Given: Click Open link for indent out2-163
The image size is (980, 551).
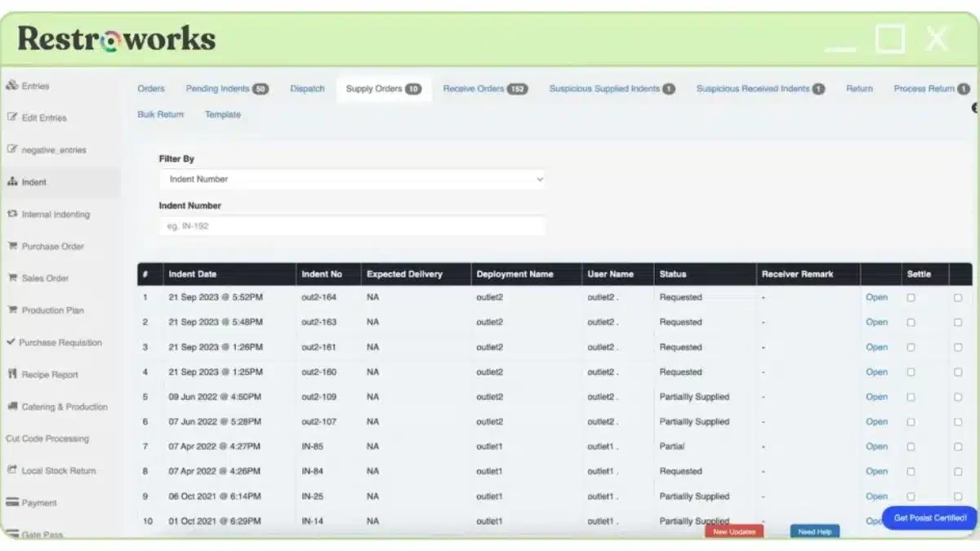Looking at the screenshot, I should 876,322.
